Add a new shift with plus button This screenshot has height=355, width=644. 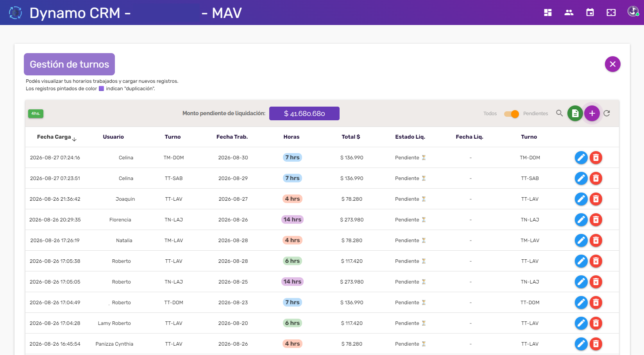click(x=592, y=113)
